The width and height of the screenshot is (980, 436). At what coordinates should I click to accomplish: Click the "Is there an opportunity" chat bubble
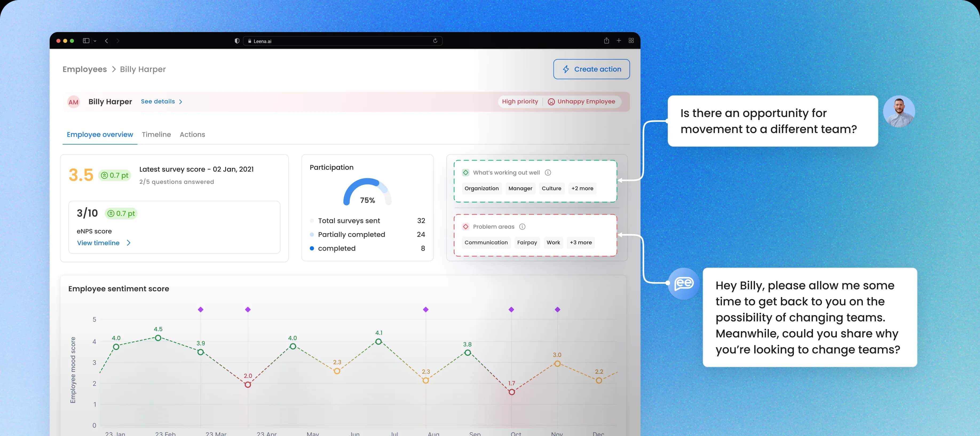[773, 121]
